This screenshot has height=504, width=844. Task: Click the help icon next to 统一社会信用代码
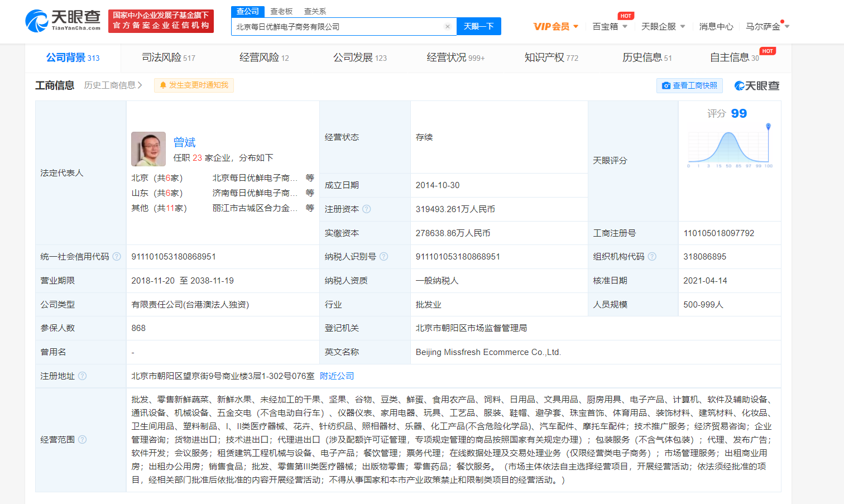point(117,257)
